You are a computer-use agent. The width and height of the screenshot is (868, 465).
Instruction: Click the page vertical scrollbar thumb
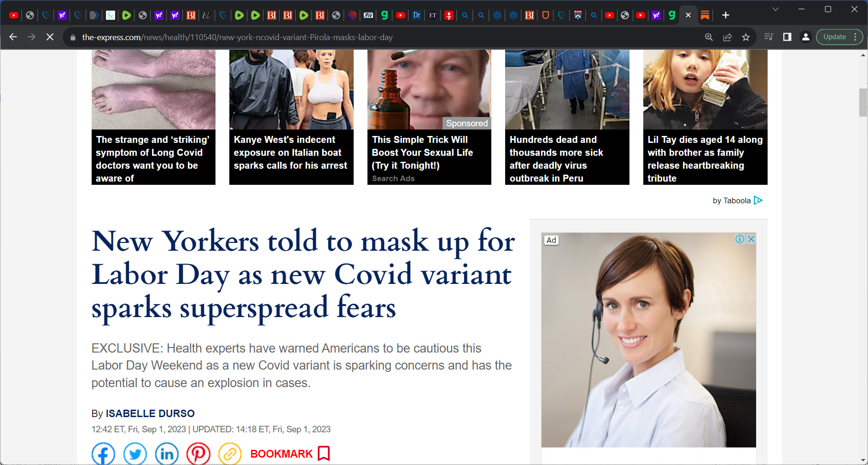(x=863, y=102)
